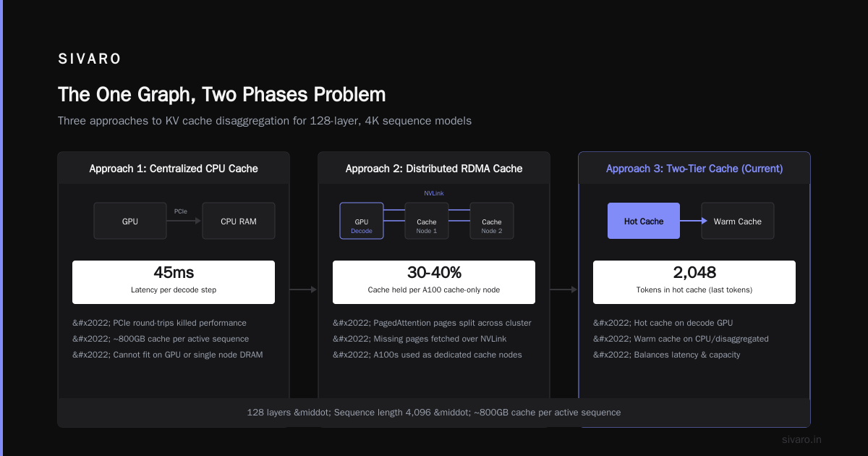
Task: Click the title The One Graph, Two Phases Problem
Action: (221, 95)
